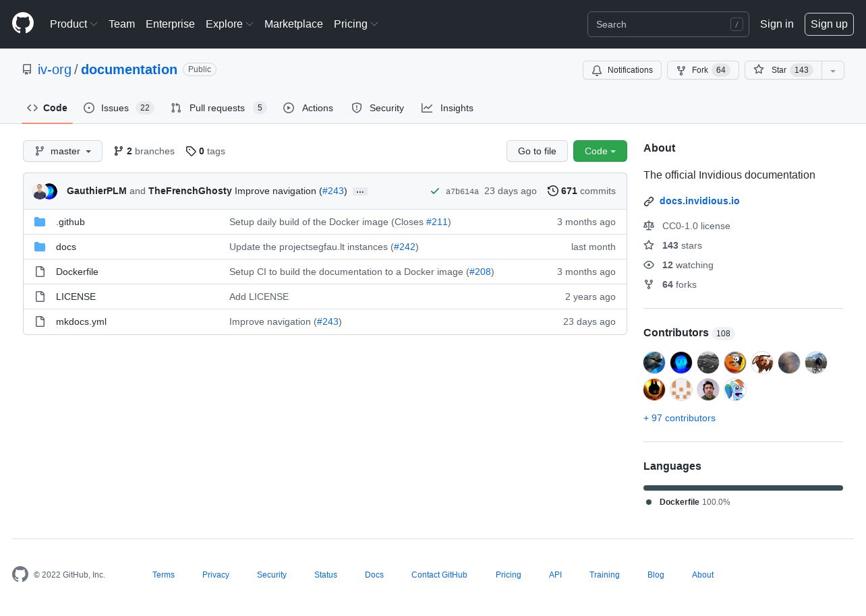Viewport: 866px width, 616px height.
Task: Open the docs folder
Action: [x=66, y=247]
